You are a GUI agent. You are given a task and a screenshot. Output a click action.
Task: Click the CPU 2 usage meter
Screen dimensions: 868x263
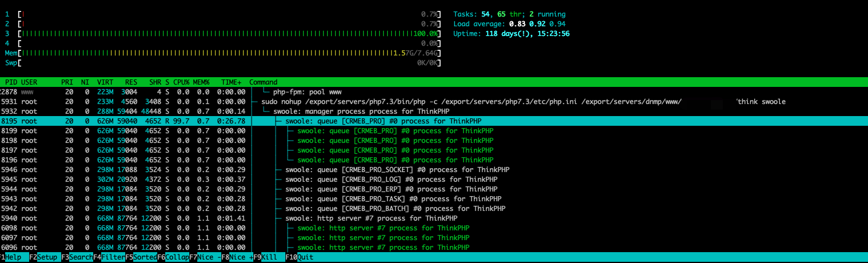(229, 23)
